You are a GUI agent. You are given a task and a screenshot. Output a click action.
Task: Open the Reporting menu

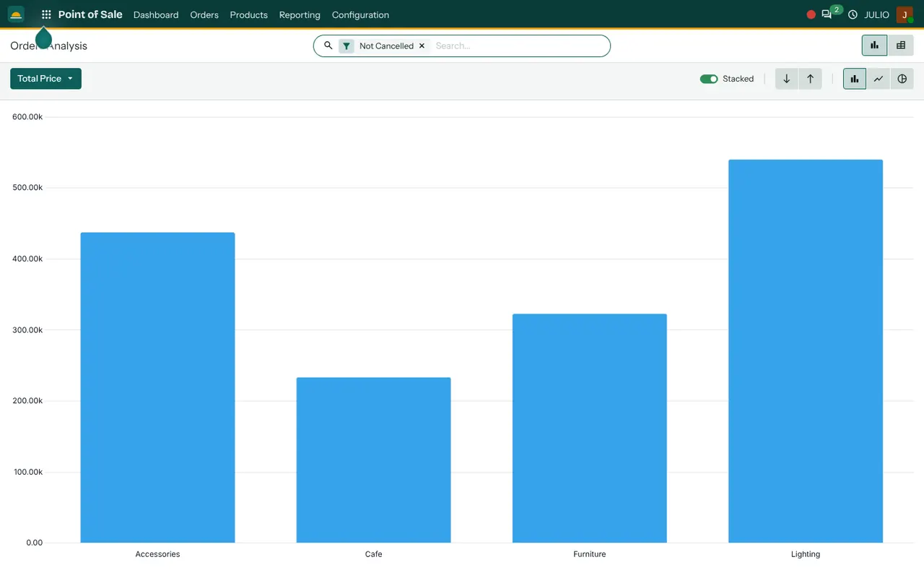coord(300,14)
